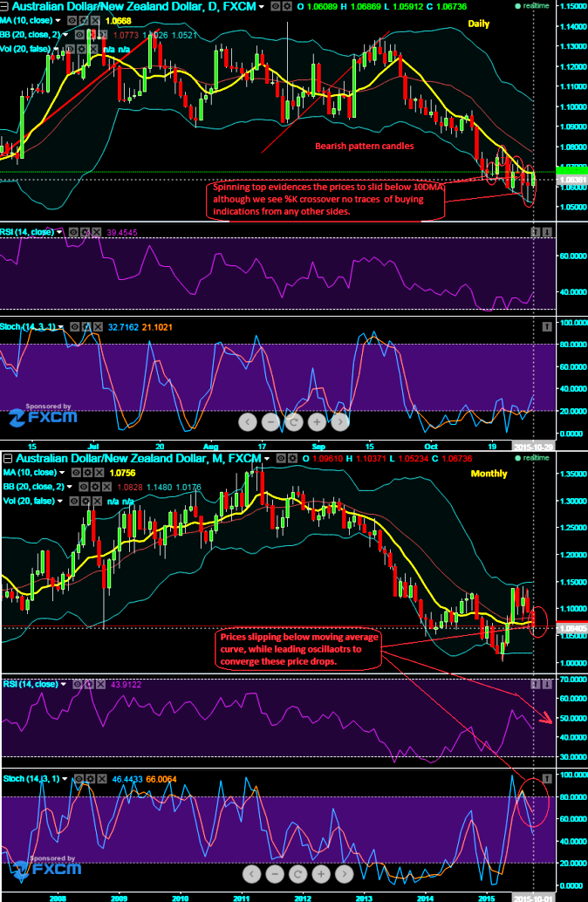Open MA (10, close) settings on Monthly chart

88,472
